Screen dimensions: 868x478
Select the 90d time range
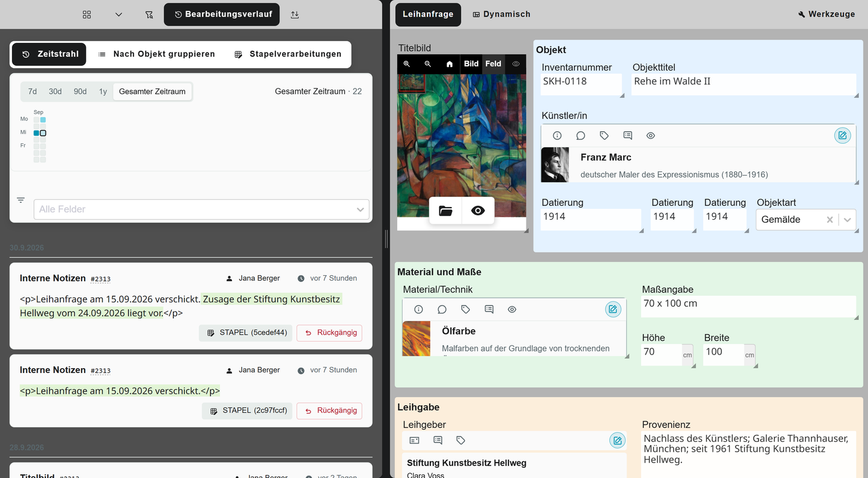(80, 91)
